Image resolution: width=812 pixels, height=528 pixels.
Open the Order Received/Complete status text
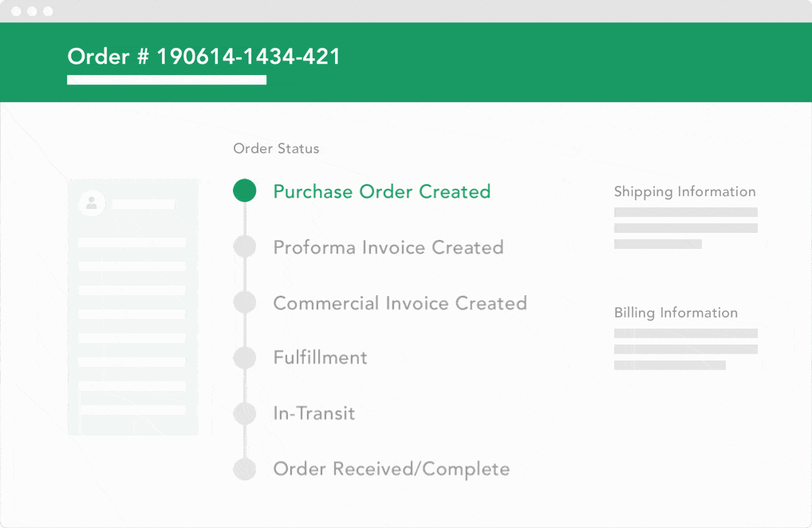pyautogui.click(x=391, y=469)
